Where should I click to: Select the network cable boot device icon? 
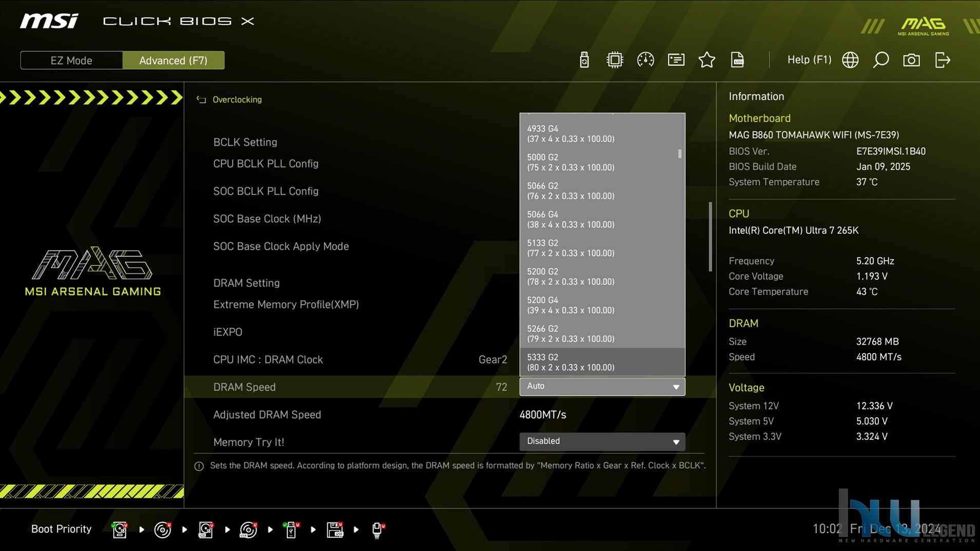(378, 529)
